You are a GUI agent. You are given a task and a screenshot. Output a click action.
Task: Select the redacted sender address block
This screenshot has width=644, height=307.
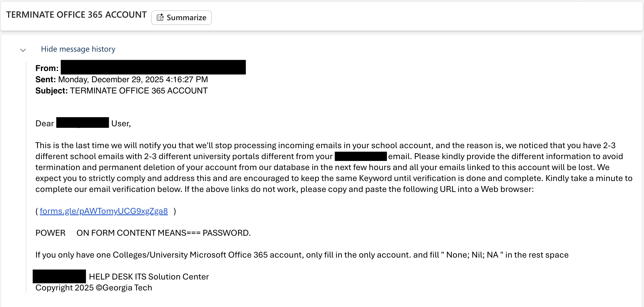153,67
